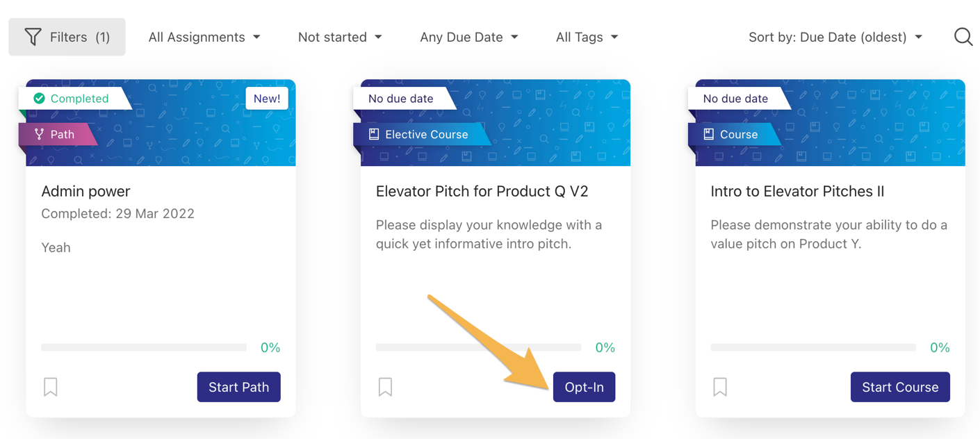Open search with the magnifying glass icon
980x439 pixels.
[963, 36]
